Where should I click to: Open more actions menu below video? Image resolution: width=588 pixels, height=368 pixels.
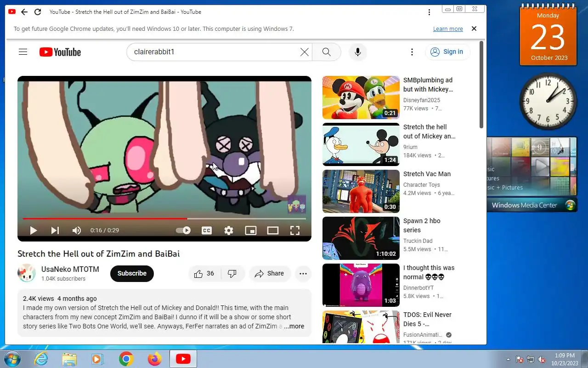pyautogui.click(x=303, y=274)
